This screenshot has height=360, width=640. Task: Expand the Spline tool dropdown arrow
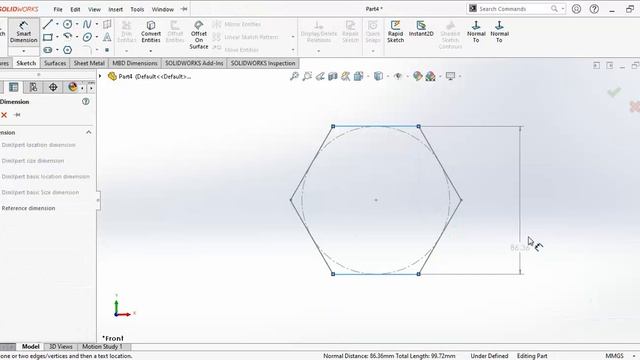(x=97, y=24)
